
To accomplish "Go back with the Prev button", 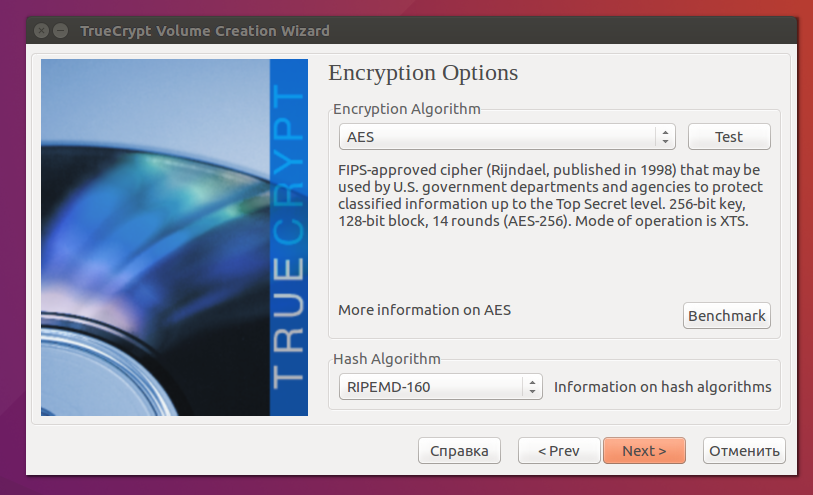I will pos(559,451).
